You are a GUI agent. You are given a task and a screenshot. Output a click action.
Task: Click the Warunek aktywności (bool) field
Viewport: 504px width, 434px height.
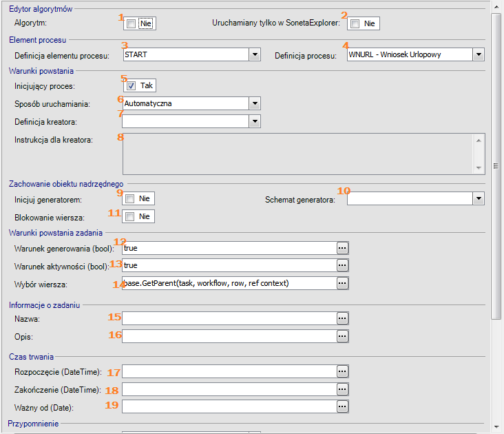pyautogui.click(x=229, y=265)
